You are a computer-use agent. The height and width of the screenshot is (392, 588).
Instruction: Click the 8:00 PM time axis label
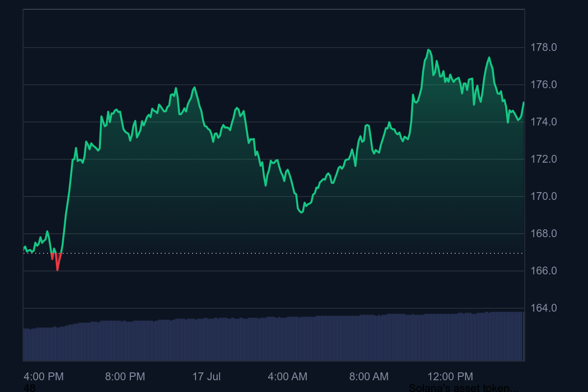(x=125, y=376)
